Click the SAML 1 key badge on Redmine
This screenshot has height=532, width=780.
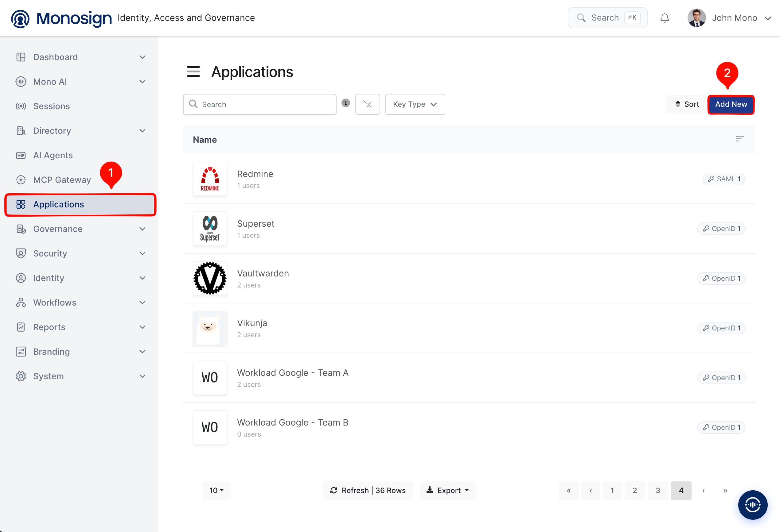(x=724, y=179)
